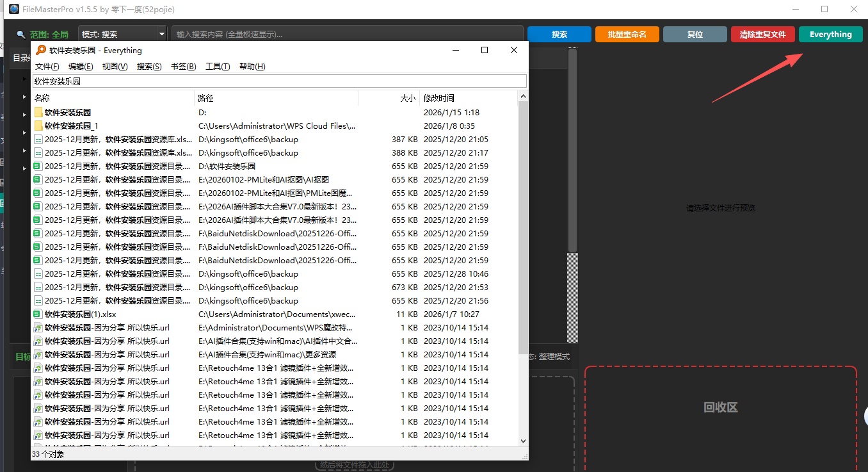Click the file icon of the 387 KB spreadsheet
The height and width of the screenshot is (472, 868).
click(38, 140)
